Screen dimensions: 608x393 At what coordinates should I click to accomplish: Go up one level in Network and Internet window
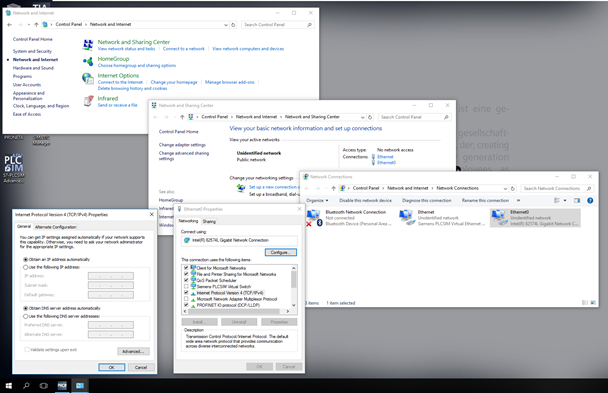[x=36, y=24]
